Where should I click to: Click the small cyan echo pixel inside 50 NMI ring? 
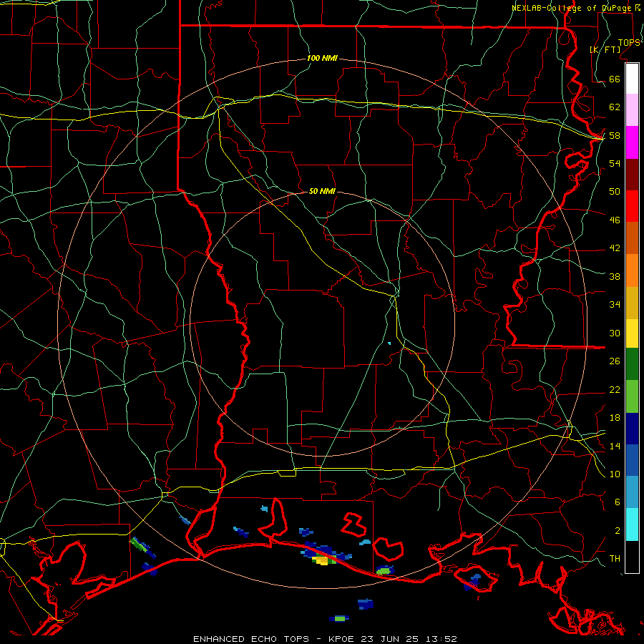(x=389, y=343)
